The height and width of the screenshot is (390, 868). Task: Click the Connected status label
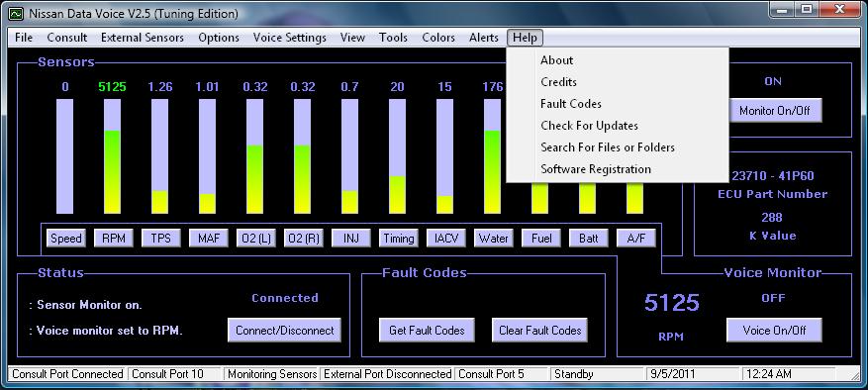(285, 298)
